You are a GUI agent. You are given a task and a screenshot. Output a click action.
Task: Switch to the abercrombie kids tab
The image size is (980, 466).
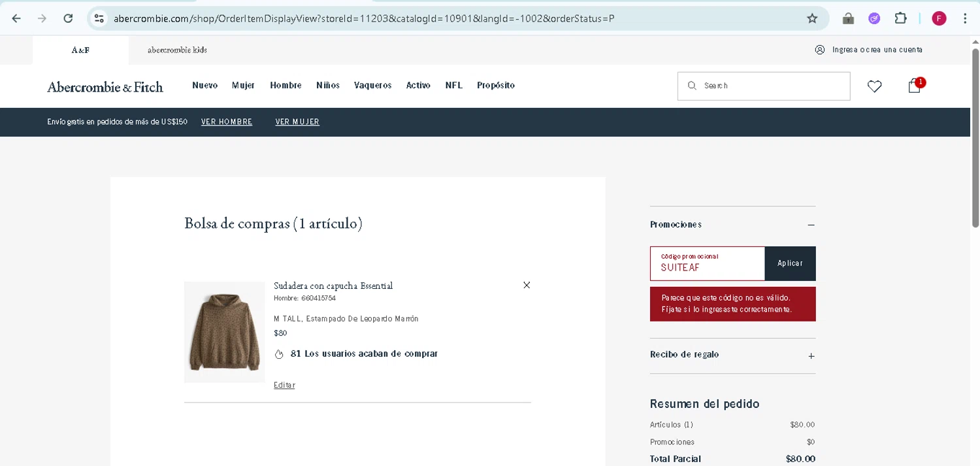(x=177, y=50)
